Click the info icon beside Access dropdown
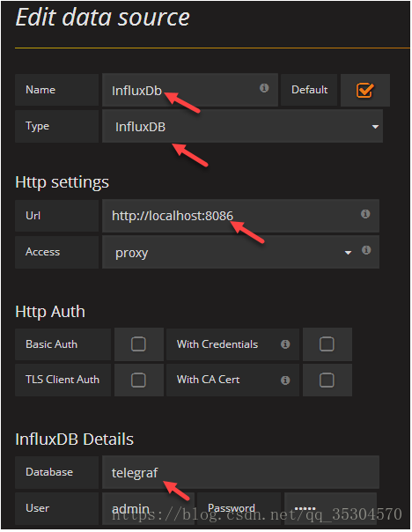 click(366, 250)
